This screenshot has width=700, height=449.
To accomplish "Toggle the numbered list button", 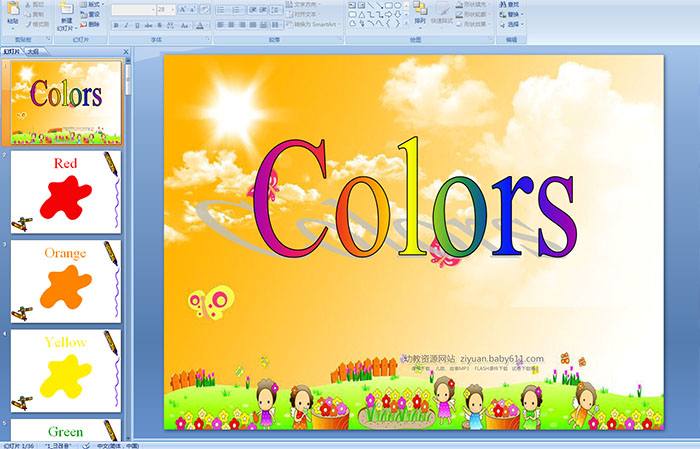I will [237, 9].
